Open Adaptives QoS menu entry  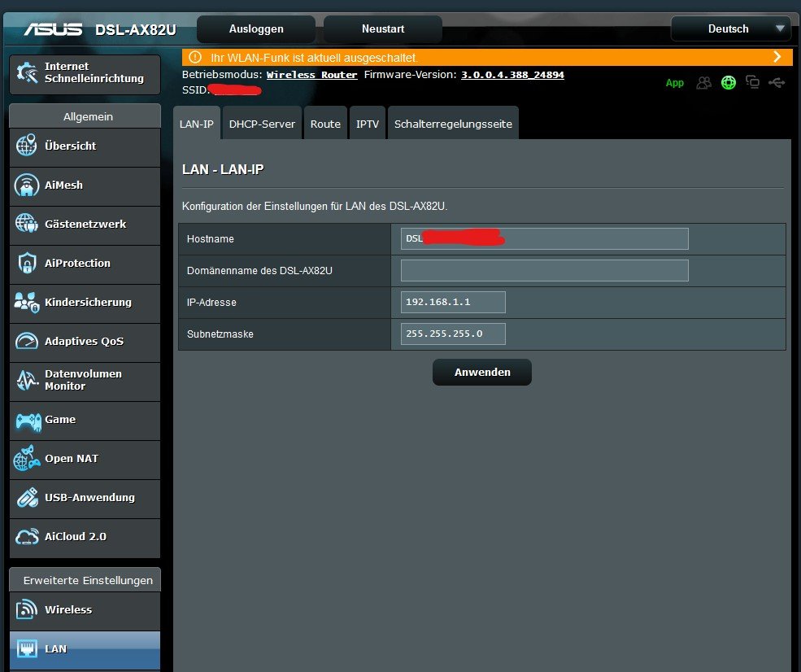coord(85,342)
